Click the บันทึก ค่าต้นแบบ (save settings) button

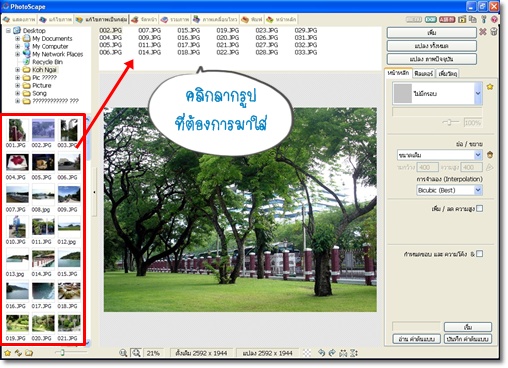click(468, 339)
